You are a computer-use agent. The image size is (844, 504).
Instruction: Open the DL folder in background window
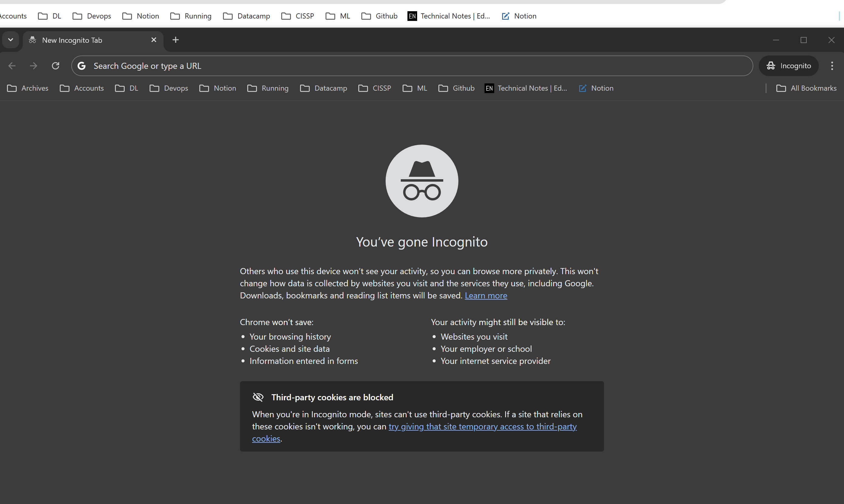pos(50,16)
